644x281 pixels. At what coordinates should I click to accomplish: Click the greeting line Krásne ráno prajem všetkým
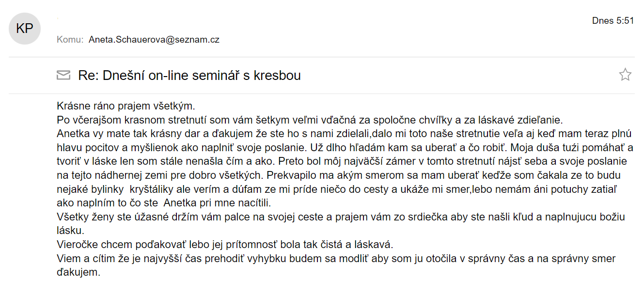tap(126, 106)
